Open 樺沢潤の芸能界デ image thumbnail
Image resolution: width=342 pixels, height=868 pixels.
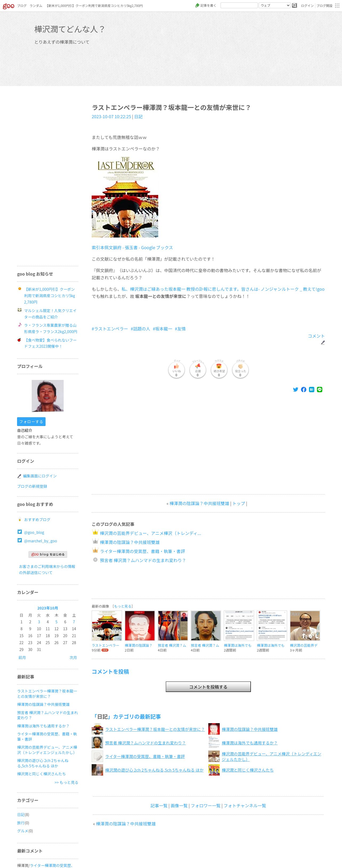pos(305,626)
